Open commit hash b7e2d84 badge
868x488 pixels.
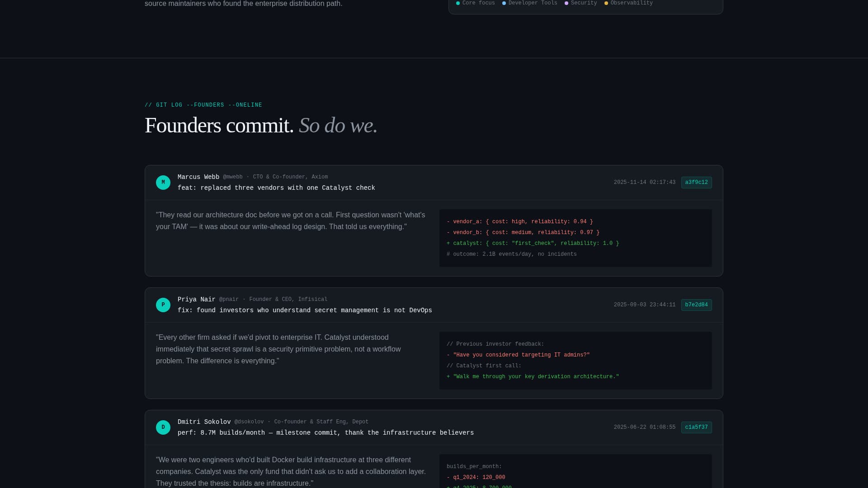click(x=696, y=305)
